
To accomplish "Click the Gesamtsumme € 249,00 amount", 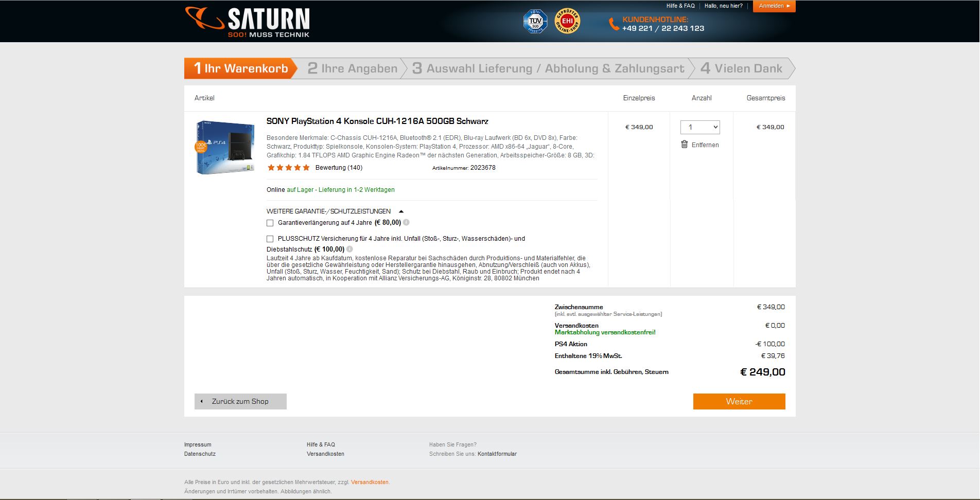I will click(763, 372).
